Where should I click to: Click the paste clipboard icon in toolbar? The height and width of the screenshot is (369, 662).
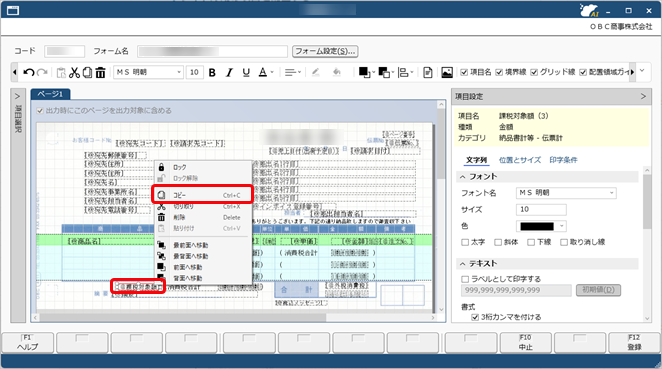tap(61, 73)
